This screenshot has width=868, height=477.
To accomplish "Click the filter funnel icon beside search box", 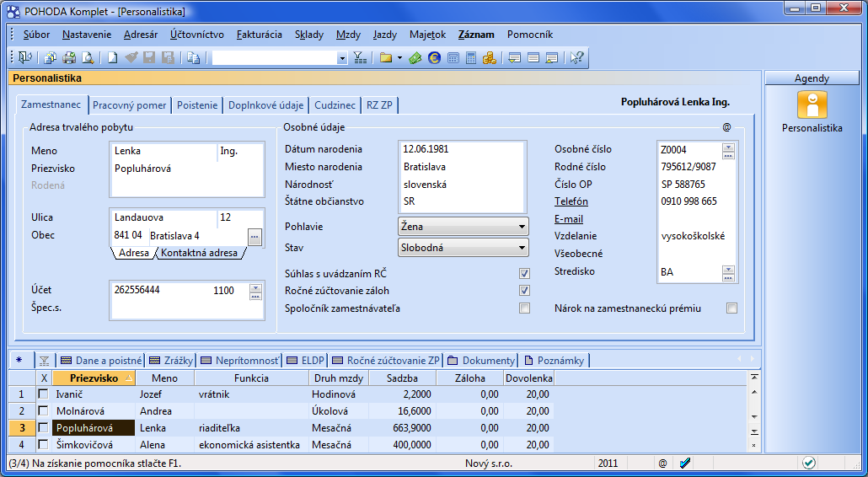I will (x=360, y=57).
